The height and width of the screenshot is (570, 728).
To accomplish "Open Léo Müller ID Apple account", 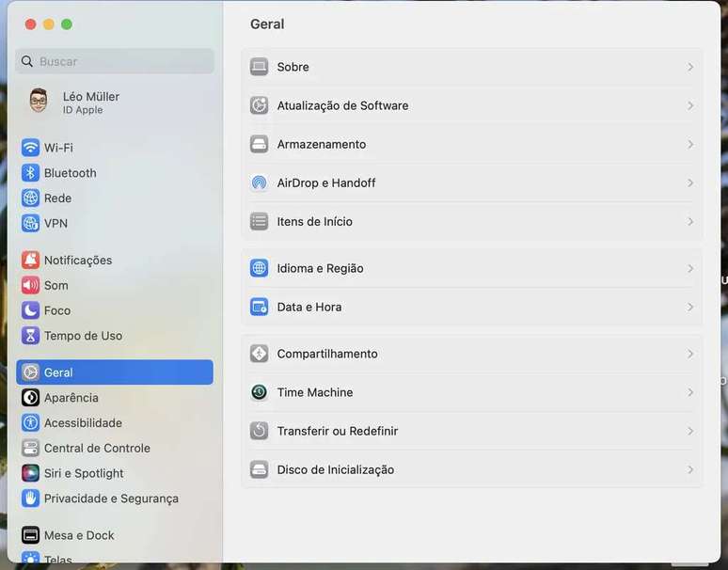I will pyautogui.click(x=115, y=103).
